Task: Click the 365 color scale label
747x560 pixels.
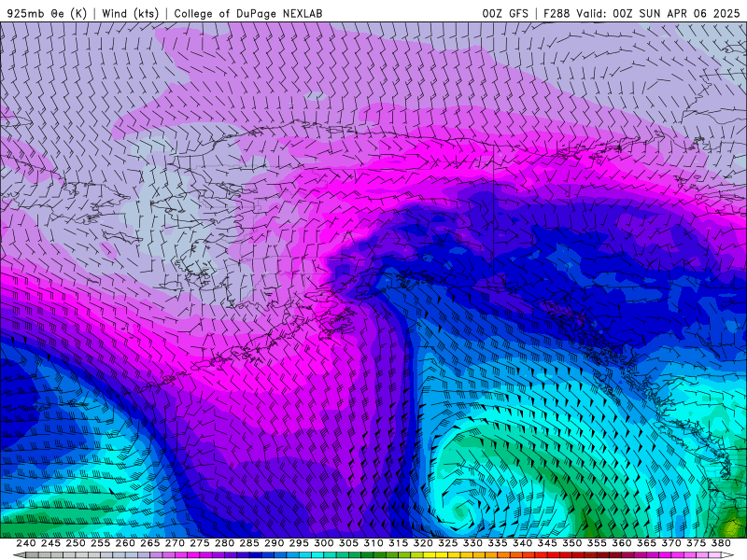Action: pyautogui.click(x=646, y=543)
